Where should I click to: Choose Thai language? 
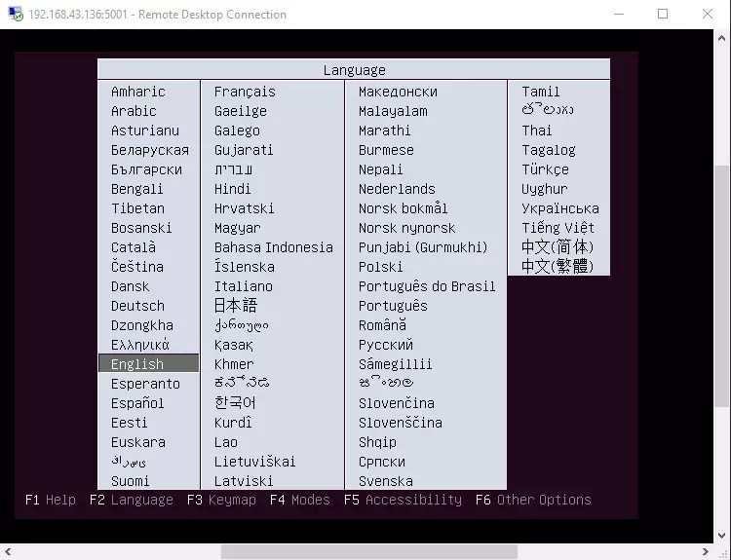pos(537,131)
